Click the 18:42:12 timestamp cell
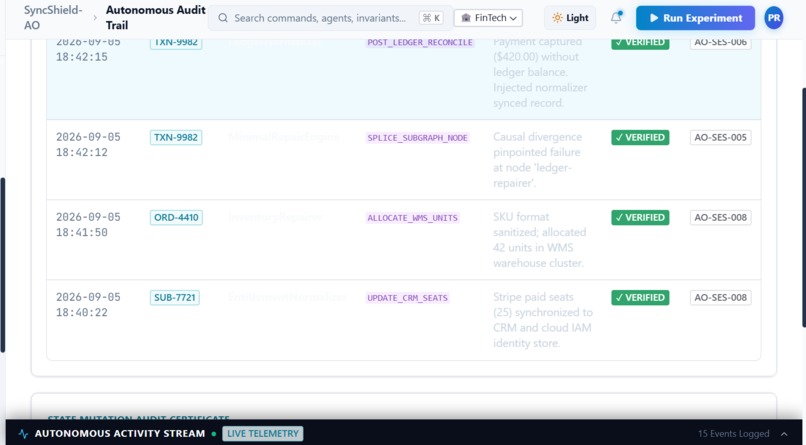This screenshot has width=806, height=445. point(88,145)
